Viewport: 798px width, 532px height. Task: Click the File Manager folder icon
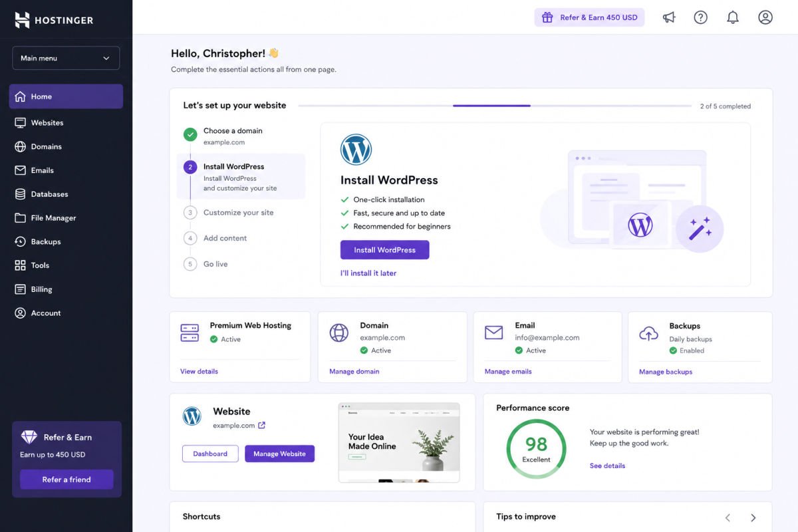[x=20, y=218]
